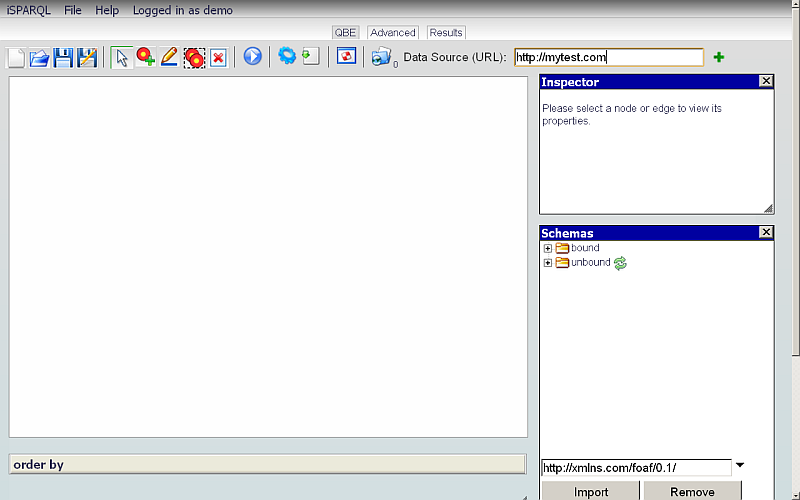Open settings via blue gear icon
Screen dimensions: 800x500
[287, 56]
